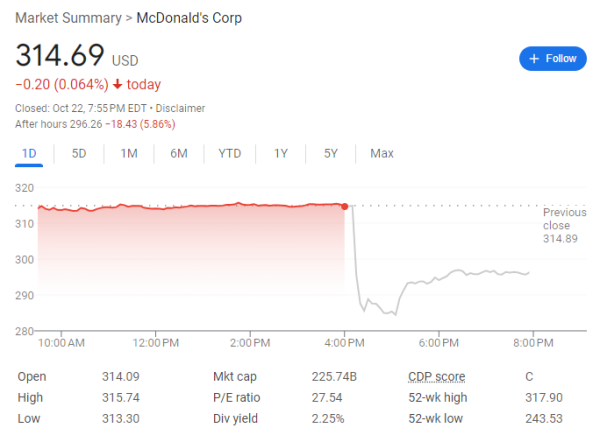This screenshot has height=435, width=600.
Task: Switch to the 5D chart tab
Action: [x=79, y=153]
